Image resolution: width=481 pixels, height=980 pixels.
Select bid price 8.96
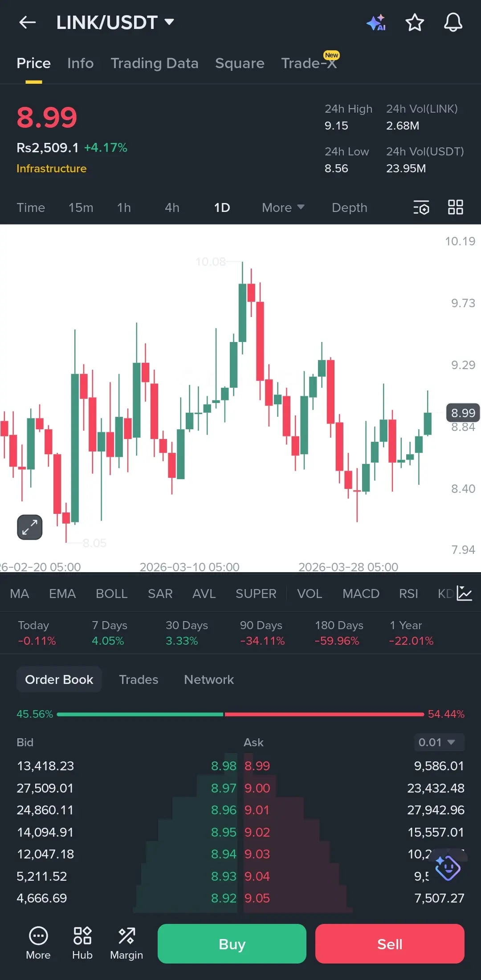(x=224, y=810)
